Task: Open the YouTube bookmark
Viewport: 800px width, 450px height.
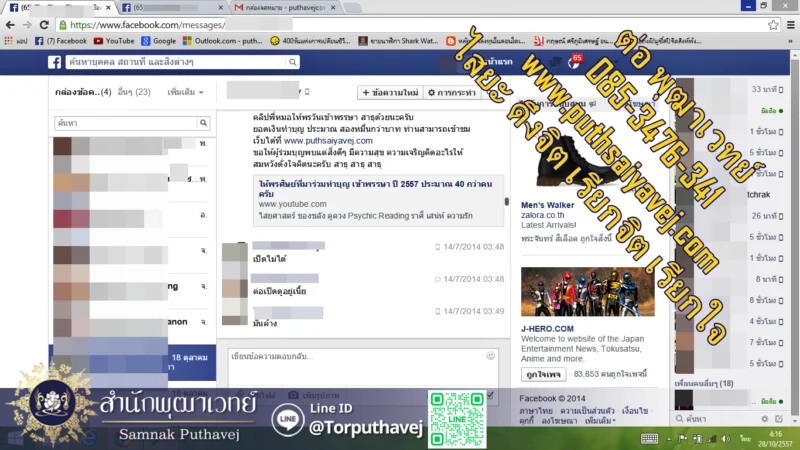Action: 114,41
